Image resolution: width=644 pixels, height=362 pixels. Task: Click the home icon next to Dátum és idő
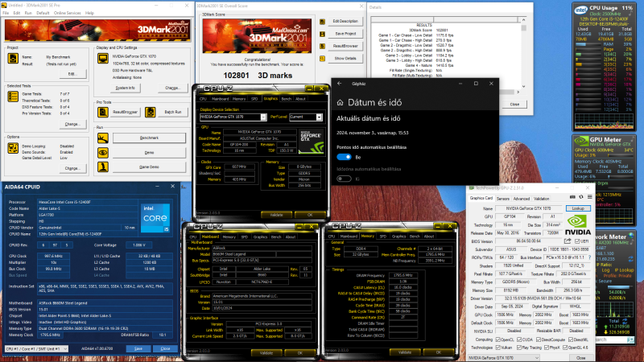point(340,103)
